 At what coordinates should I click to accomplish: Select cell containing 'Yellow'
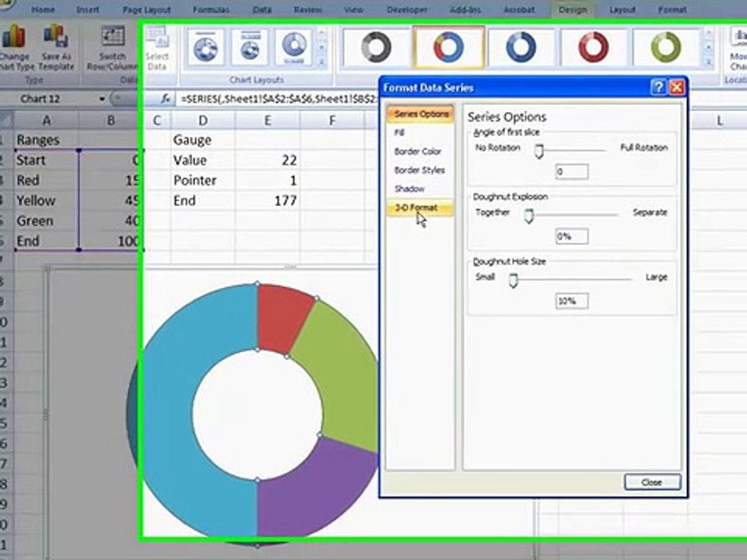[x=46, y=201]
